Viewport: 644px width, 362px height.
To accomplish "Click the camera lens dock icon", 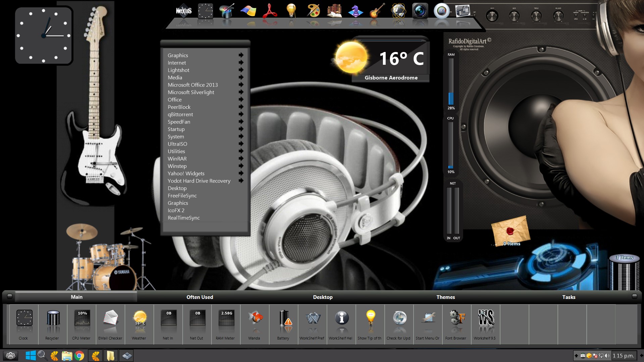I will click(x=420, y=11).
